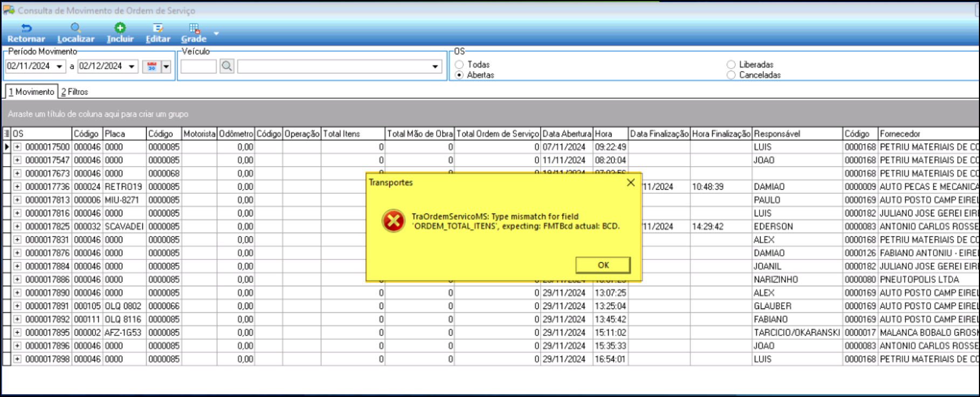The height and width of the screenshot is (397, 980).
Task: Expand row 0000017876
Action: pyautogui.click(x=17, y=253)
